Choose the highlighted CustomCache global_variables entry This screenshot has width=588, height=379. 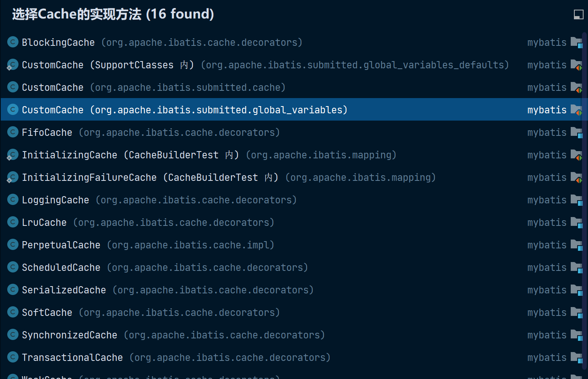click(x=184, y=110)
